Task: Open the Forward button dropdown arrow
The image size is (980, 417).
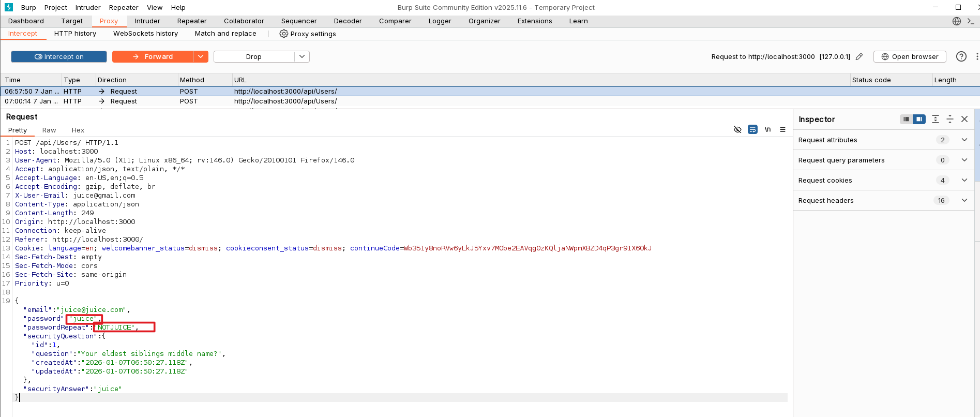Action: pyautogui.click(x=201, y=57)
